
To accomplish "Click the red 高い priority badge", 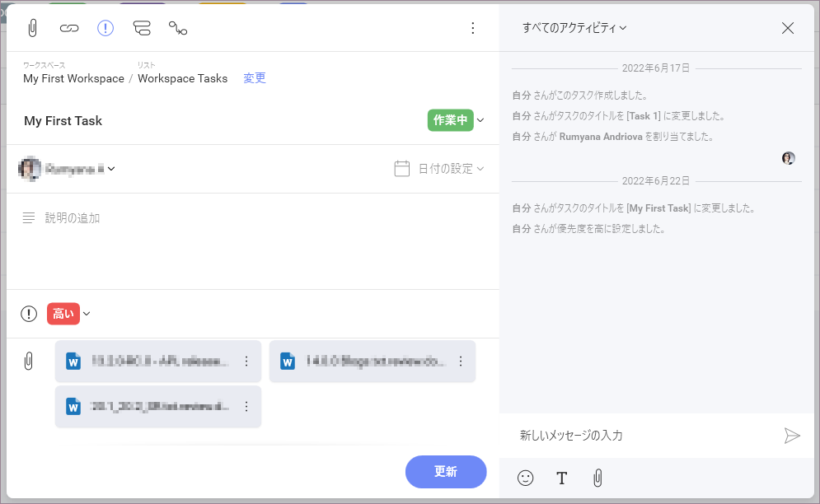I will (x=63, y=314).
